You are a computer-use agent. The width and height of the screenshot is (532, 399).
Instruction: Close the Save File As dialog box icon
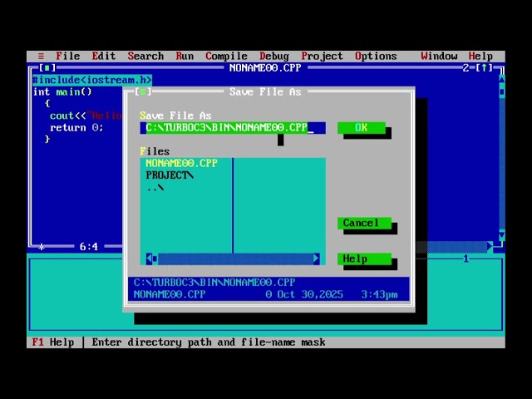pyautogui.click(x=143, y=91)
